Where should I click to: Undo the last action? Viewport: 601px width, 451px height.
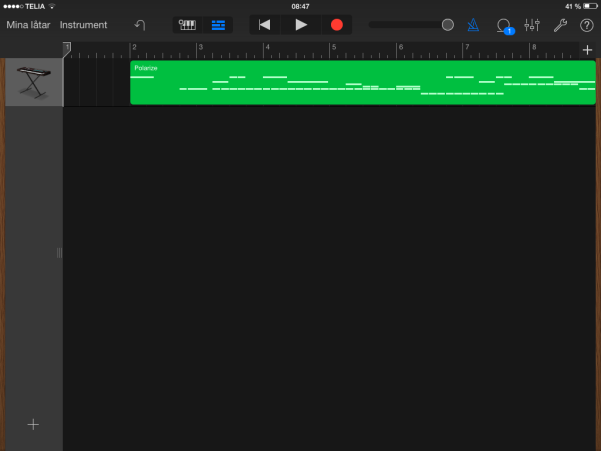click(140, 25)
